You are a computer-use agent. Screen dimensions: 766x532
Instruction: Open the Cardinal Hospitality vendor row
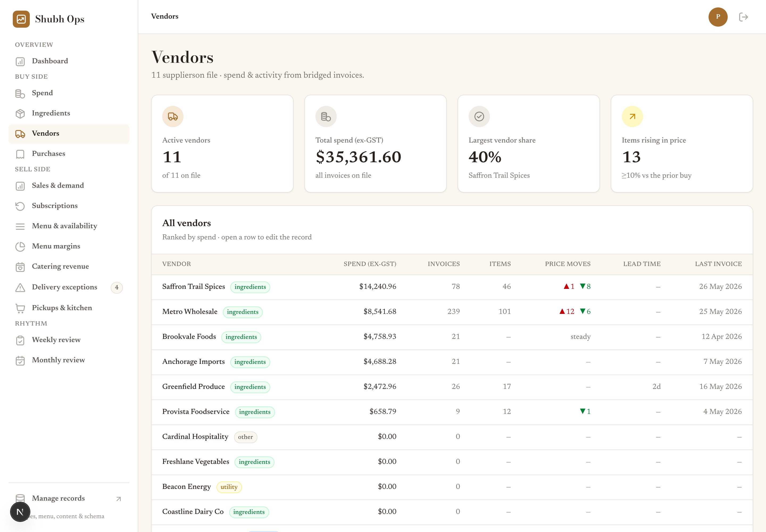click(452, 437)
